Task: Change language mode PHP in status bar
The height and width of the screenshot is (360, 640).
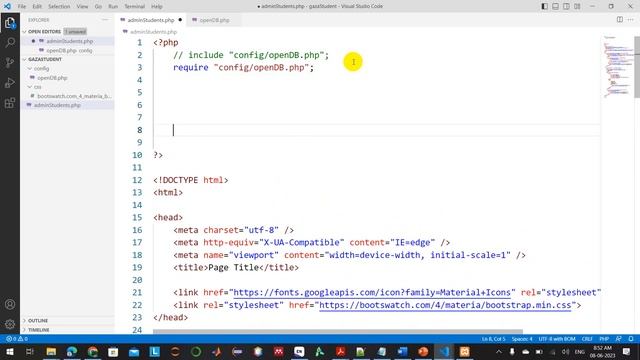Action: click(x=604, y=339)
